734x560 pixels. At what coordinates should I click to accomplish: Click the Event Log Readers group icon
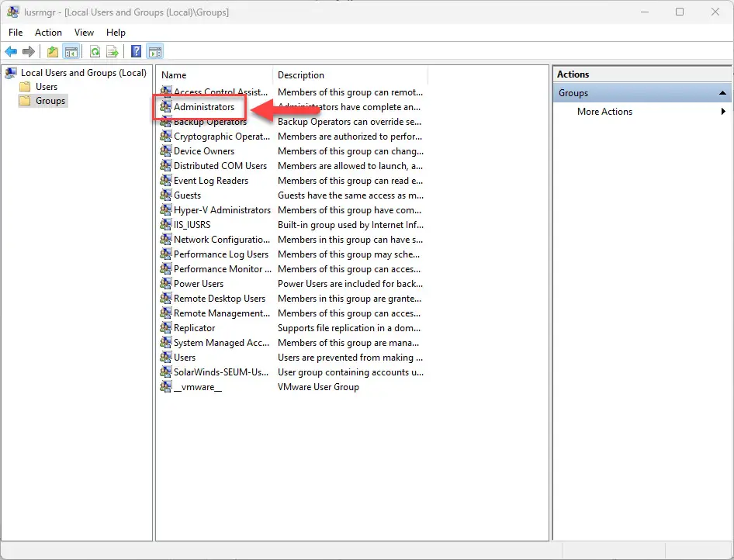click(x=165, y=180)
